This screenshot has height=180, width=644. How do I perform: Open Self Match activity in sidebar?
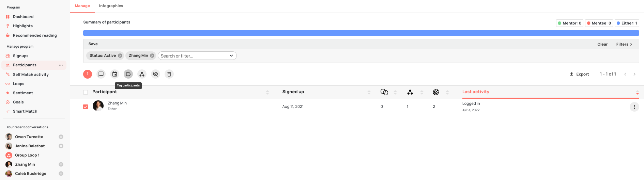[31, 75]
